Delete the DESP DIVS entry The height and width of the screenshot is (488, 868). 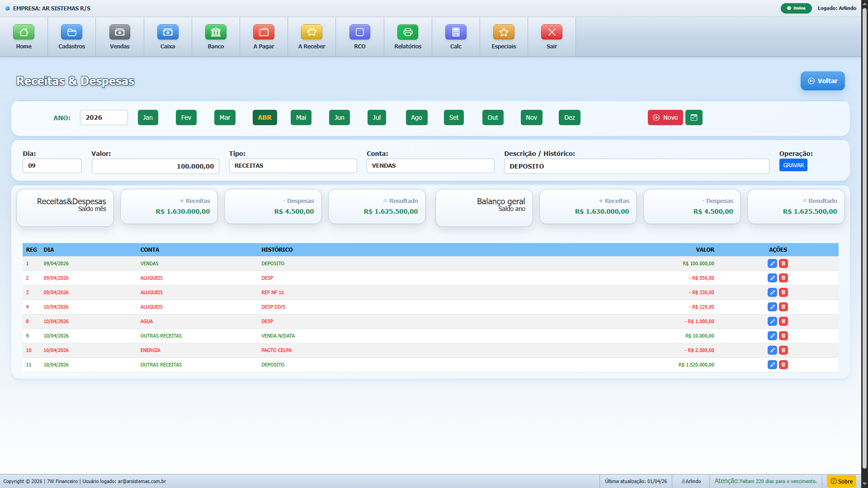tap(783, 307)
